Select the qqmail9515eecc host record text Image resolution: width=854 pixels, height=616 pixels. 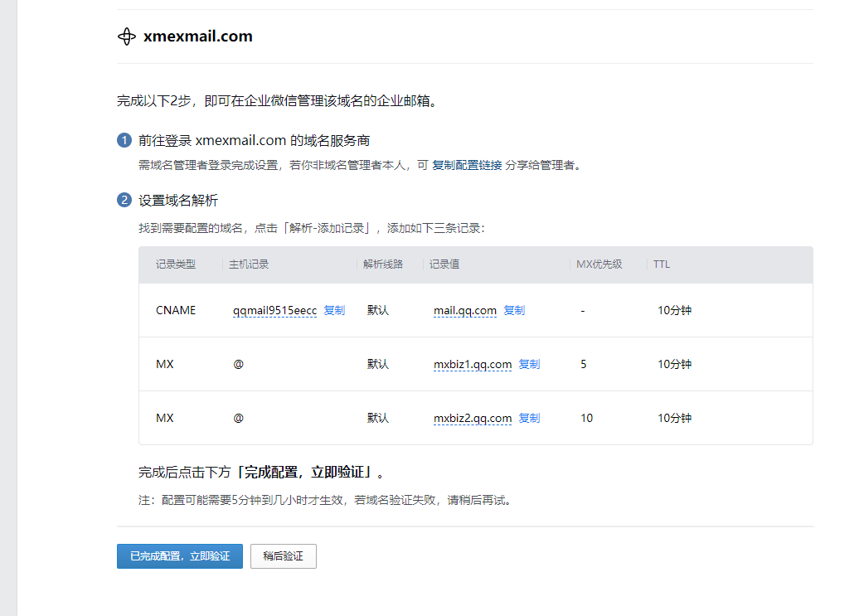[274, 310]
